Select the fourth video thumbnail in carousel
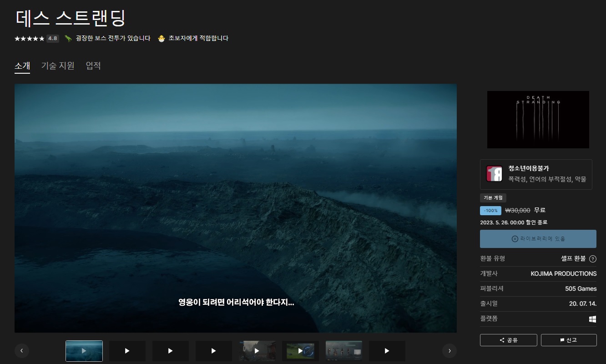Screen dimensions: 606x364 (214, 351)
